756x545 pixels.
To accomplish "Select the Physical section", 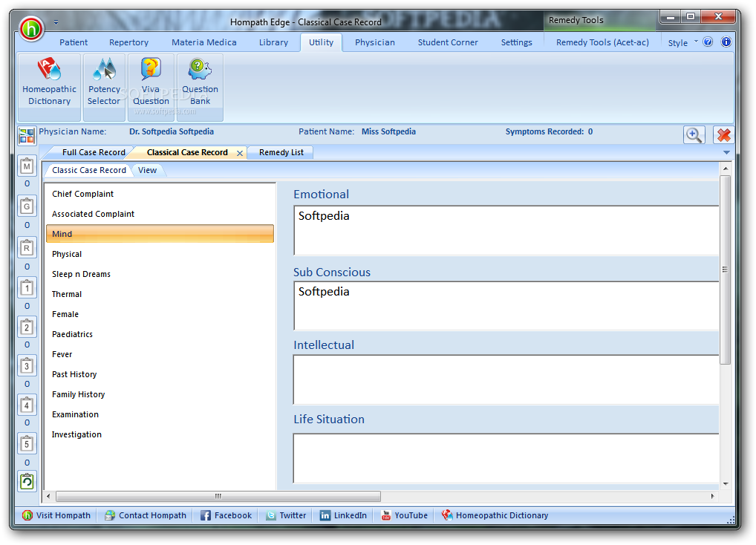I will tap(160, 254).
